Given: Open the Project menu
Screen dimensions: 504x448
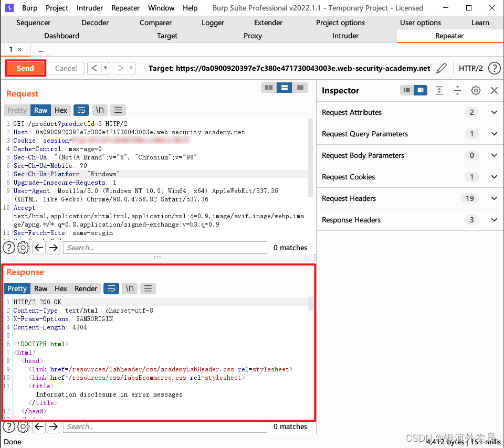Looking at the screenshot, I should coord(57,8).
